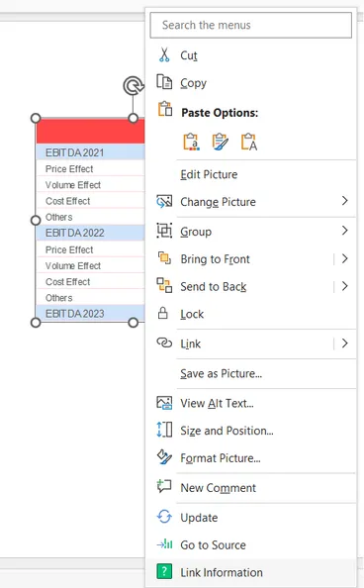Click the green Link Information question icon

pyautogui.click(x=164, y=571)
